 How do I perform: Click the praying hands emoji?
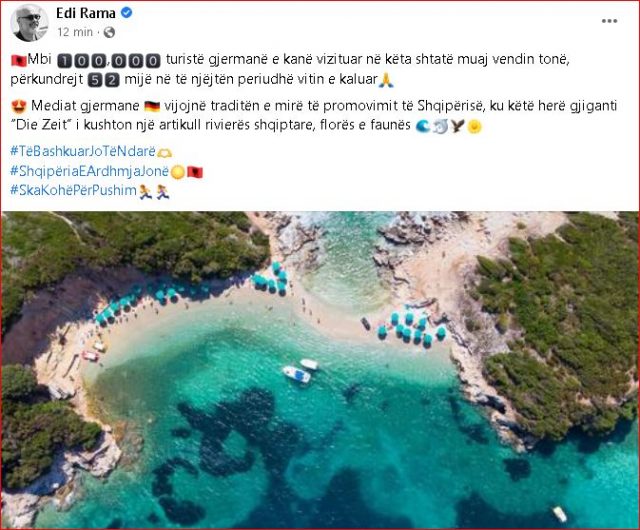[x=386, y=80]
